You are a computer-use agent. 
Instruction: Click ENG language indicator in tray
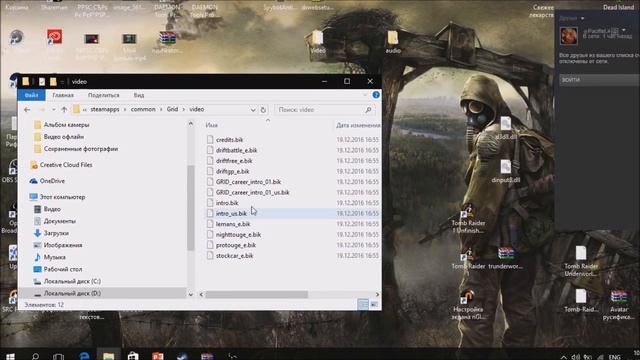point(614,357)
